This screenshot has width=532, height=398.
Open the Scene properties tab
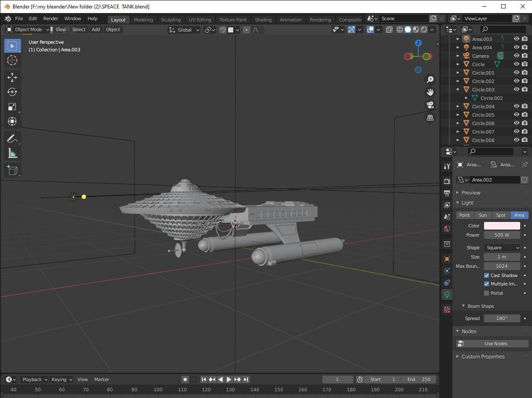(447, 216)
